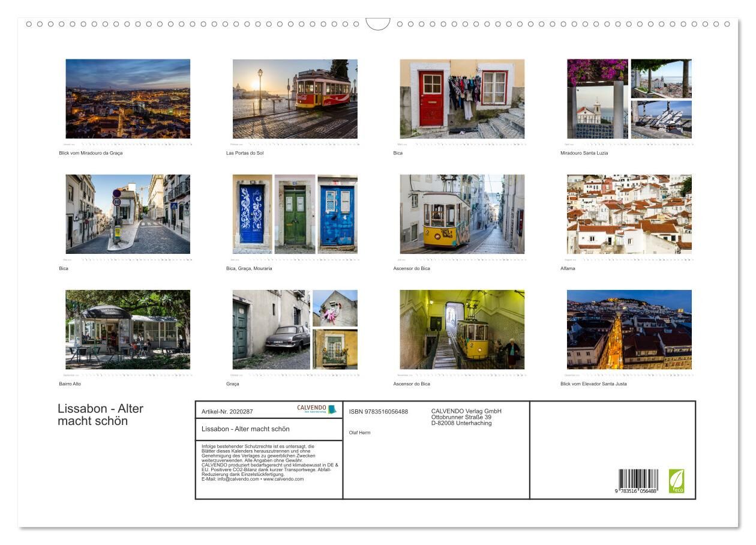Viewport: 756px width, 545px height.
Task: Click the large title Lissabon - Alter macht schön
Action: (x=100, y=415)
